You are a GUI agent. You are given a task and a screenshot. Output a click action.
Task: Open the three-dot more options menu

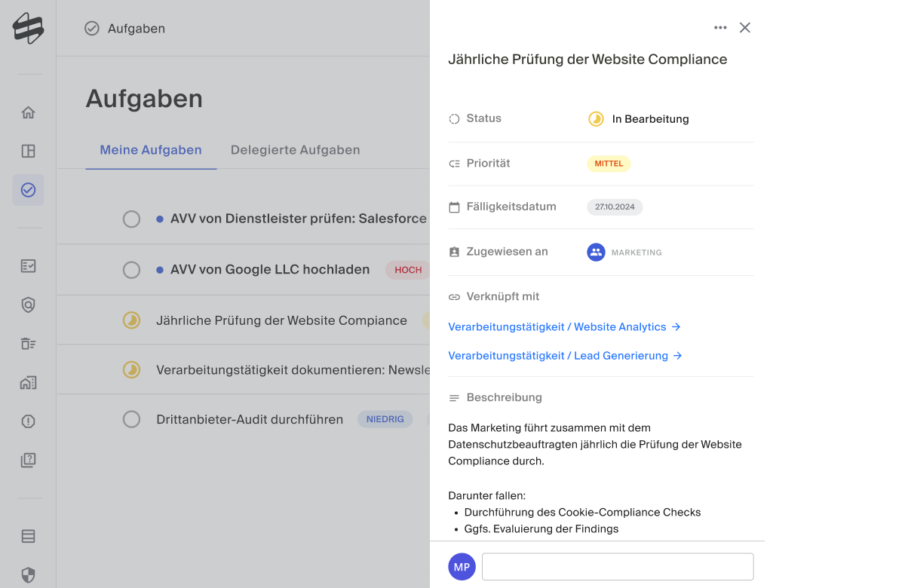coord(720,28)
